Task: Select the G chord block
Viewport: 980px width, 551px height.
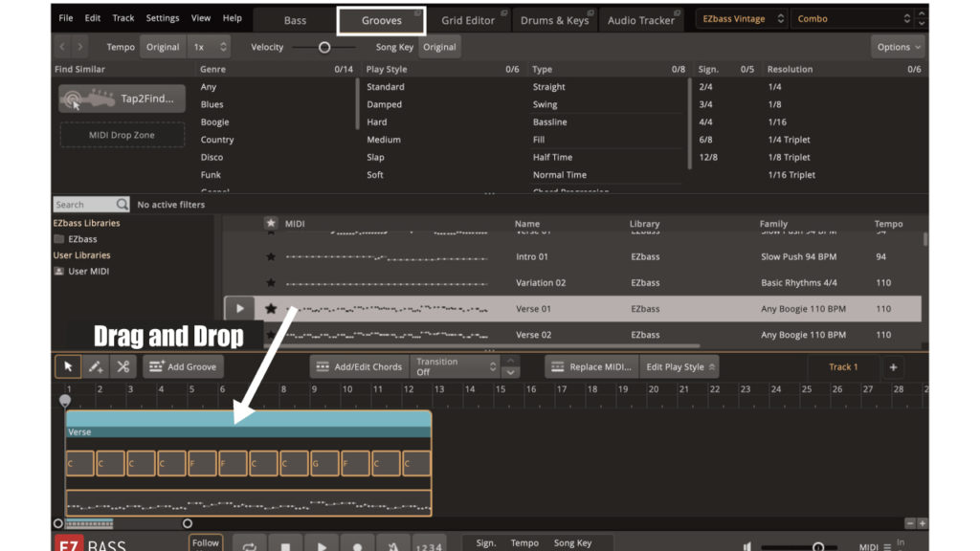Action: click(x=325, y=464)
